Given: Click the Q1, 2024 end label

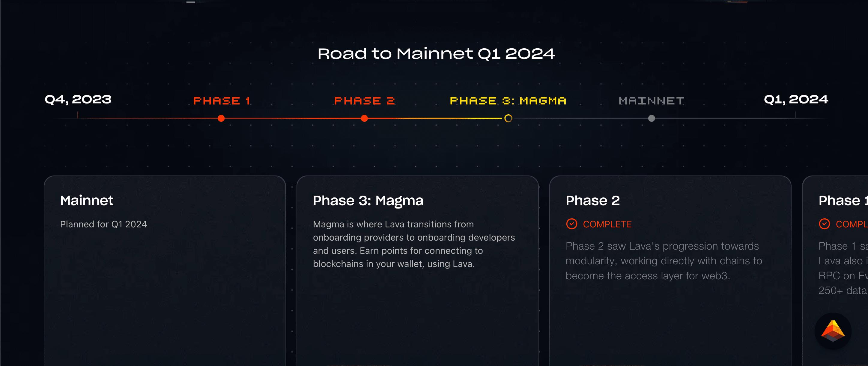Looking at the screenshot, I should tap(795, 99).
